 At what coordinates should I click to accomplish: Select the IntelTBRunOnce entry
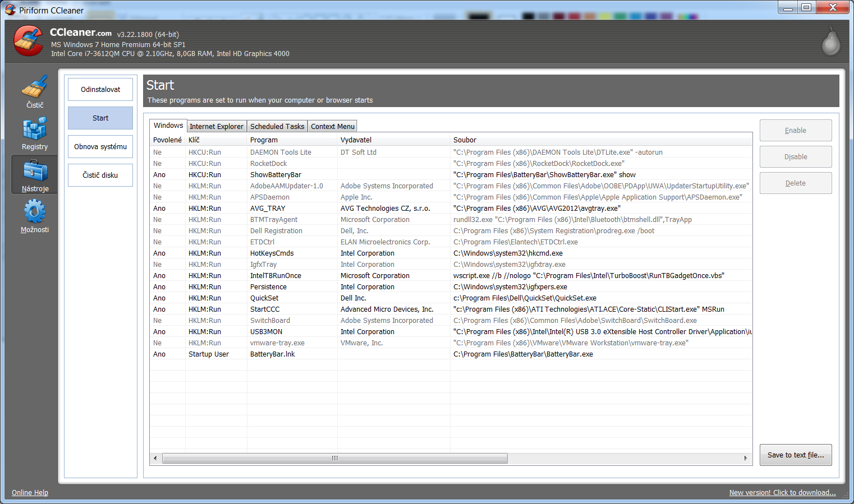click(x=451, y=276)
